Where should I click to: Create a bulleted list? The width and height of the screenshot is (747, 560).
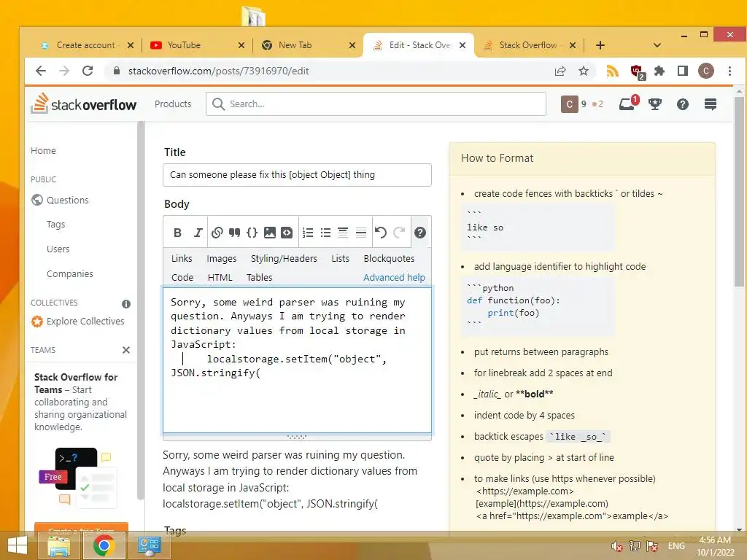click(325, 233)
